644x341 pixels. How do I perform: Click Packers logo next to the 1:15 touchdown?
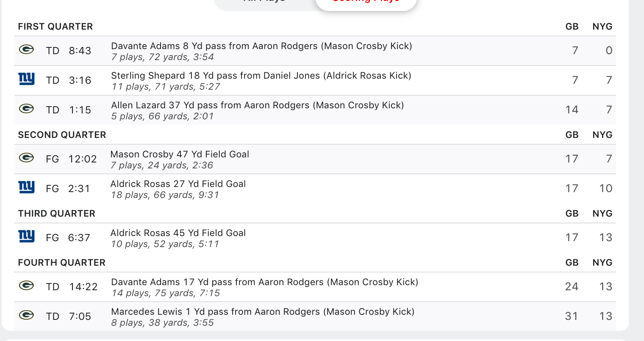[x=26, y=109]
